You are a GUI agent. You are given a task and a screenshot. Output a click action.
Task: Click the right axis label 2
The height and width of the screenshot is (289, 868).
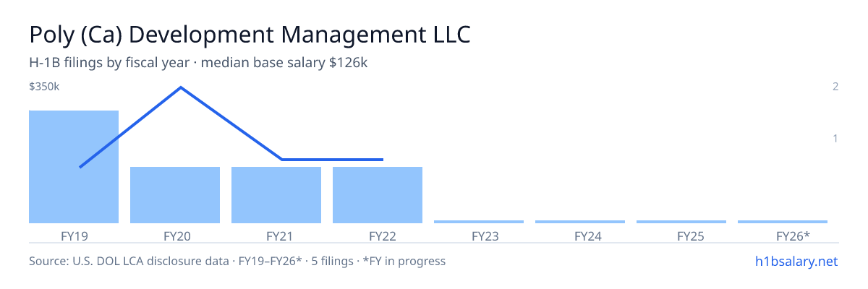click(835, 87)
